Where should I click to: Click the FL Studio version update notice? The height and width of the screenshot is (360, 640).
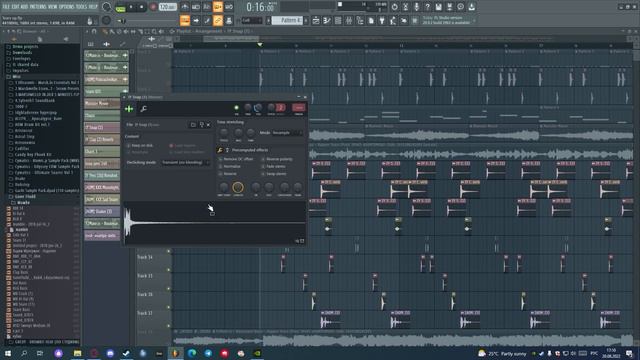tap(447, 20)
